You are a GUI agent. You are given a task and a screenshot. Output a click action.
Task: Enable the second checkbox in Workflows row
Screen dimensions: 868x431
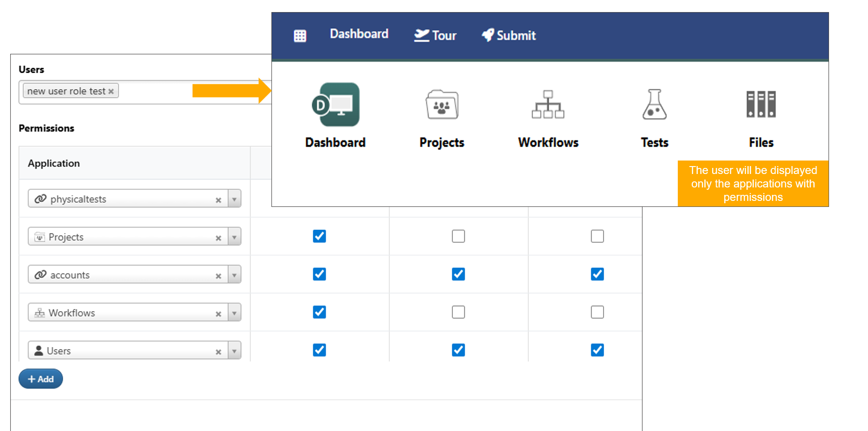pos(458,312)
